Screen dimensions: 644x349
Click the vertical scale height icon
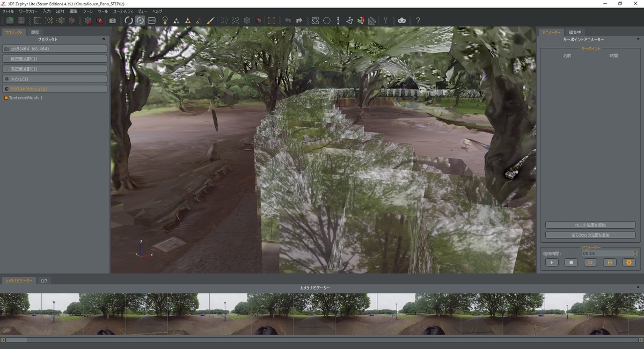(338, 20)
